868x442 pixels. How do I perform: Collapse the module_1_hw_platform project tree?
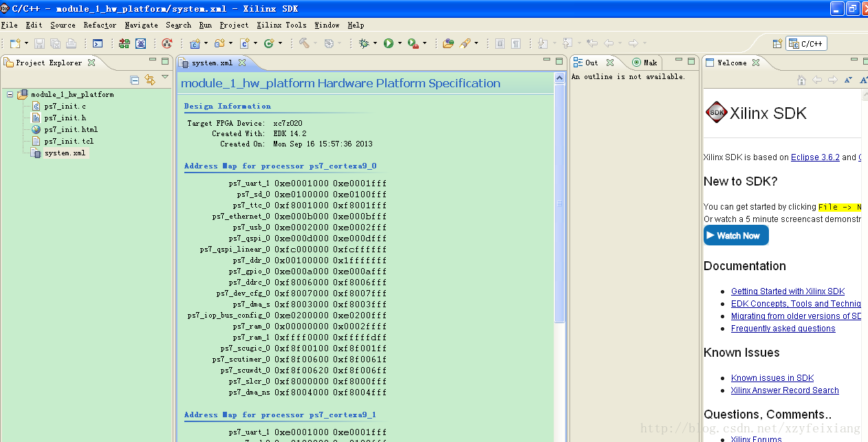pyautogui.click(x=10, y=94)
